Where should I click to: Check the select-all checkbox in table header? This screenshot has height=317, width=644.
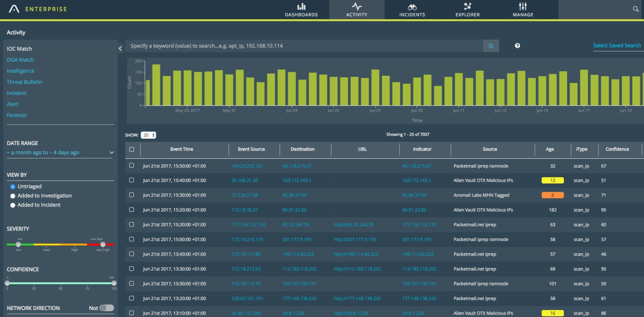tap(132, 149)
